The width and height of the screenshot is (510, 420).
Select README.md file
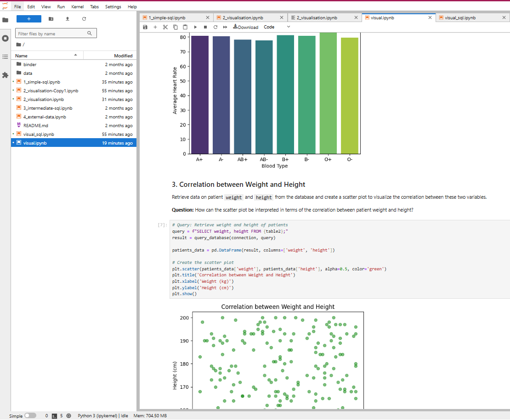(x=74, y=125)
